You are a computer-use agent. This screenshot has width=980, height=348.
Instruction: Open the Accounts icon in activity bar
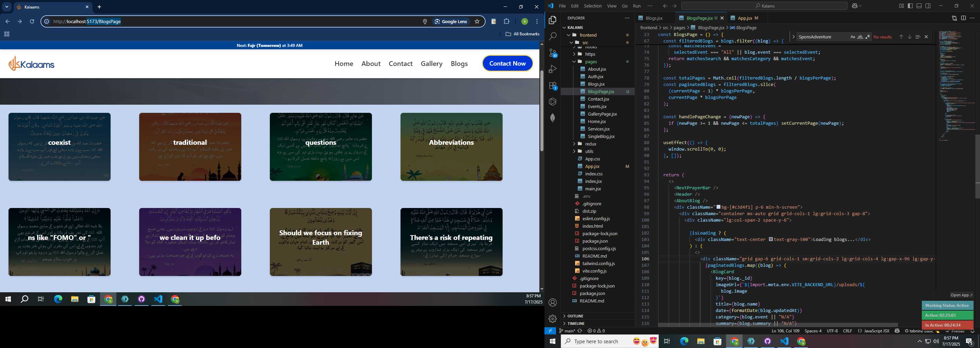coord(552,302)
